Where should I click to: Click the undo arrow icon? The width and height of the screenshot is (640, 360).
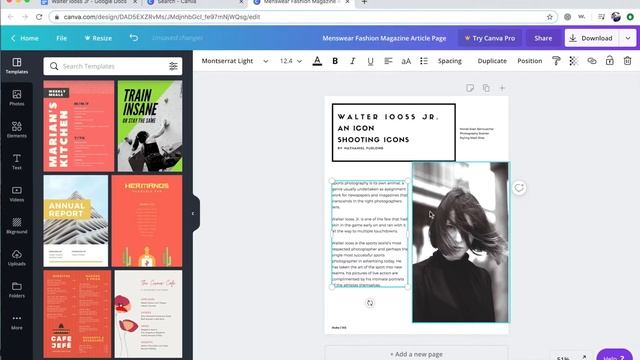(134, 38)
